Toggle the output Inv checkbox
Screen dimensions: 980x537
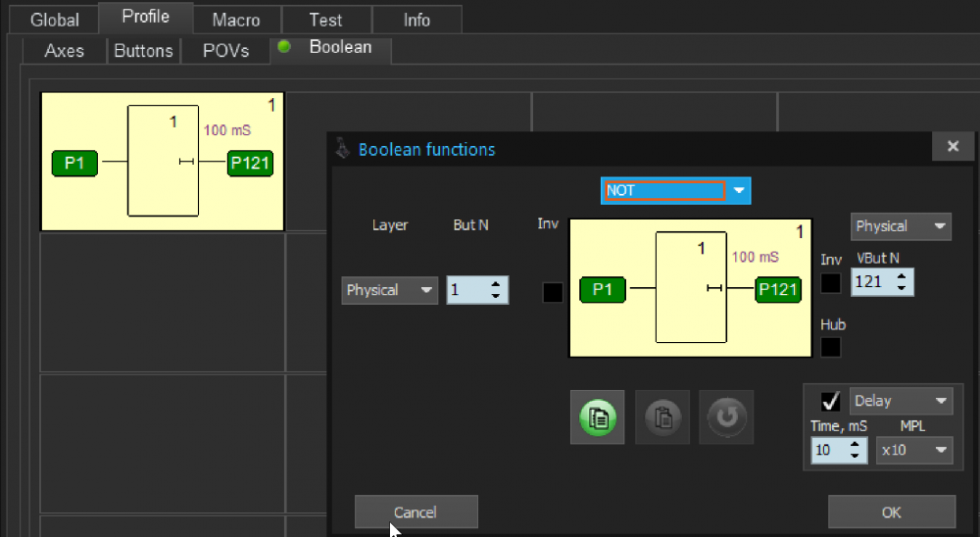click(x=831, y=283)
